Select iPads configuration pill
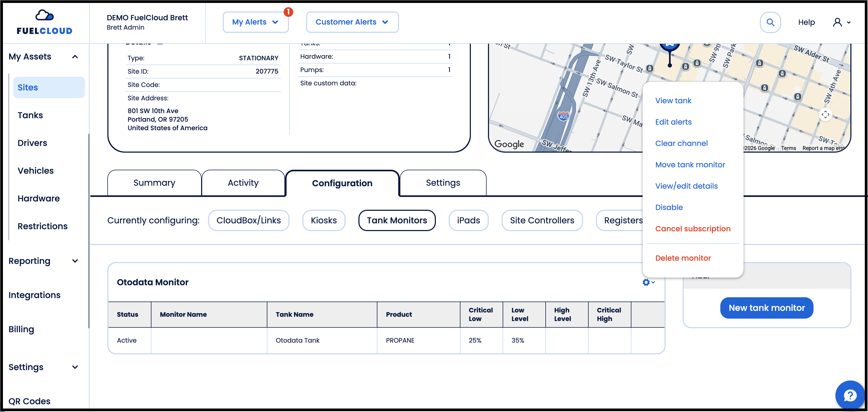The width and height of the screenshot is (868, 412). click(x=468, y=220)
